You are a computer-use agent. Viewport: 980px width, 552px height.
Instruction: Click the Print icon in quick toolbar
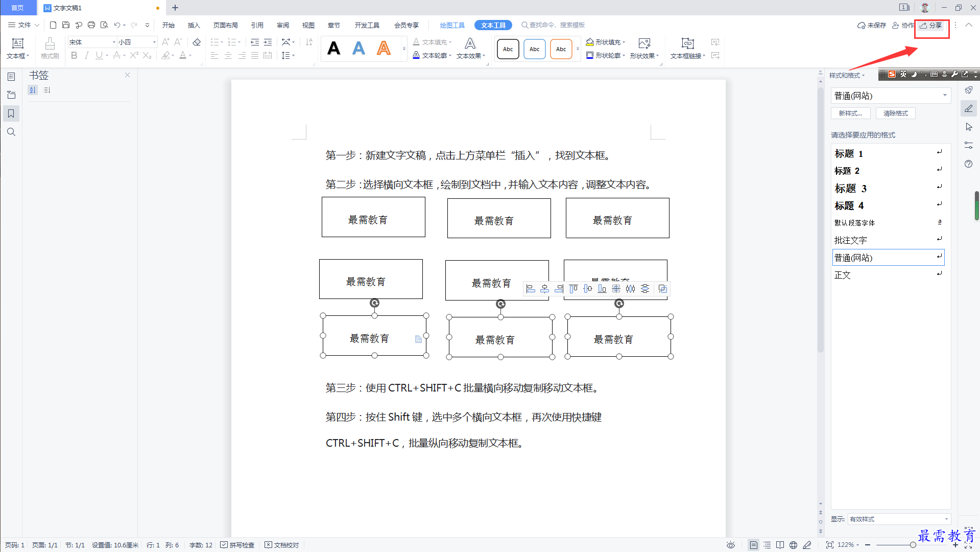(91, 25)
